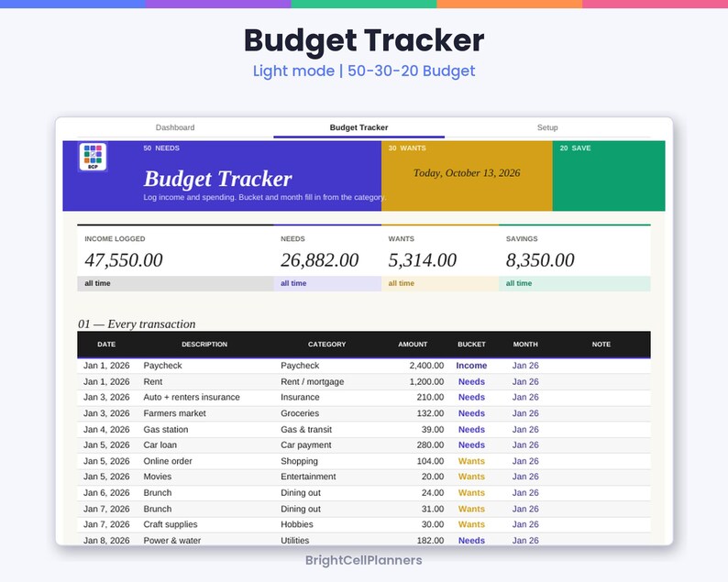Image resolution: width=728 pixels, height=582 pixels.
Task: Select the Paycheck description cell
Action: pos(162,366)
